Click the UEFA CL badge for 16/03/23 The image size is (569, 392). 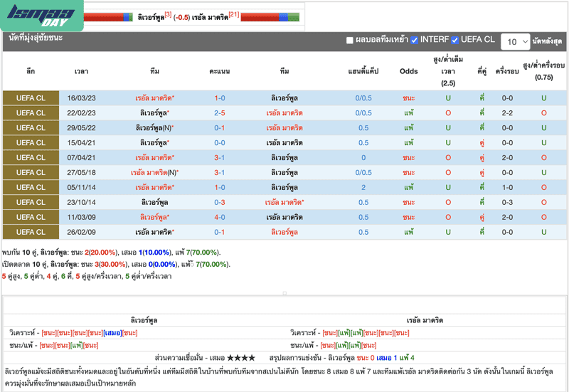(x=31, y=98)
